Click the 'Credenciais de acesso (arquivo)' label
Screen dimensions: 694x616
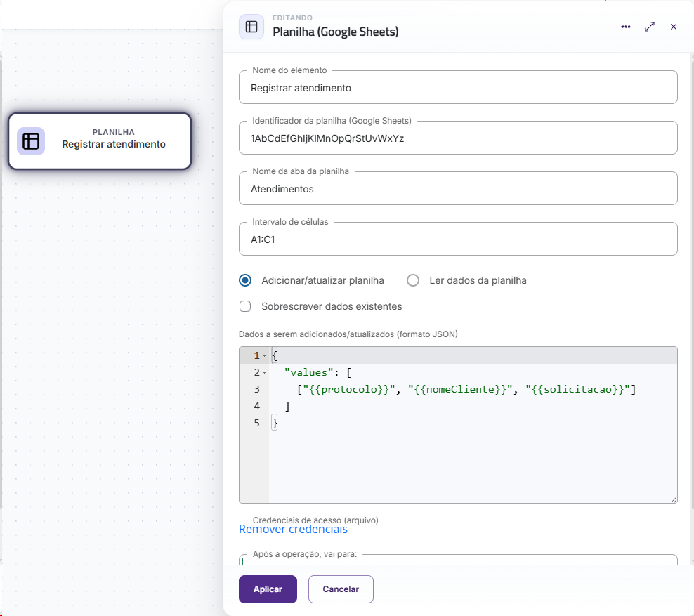tap(315, 520)
